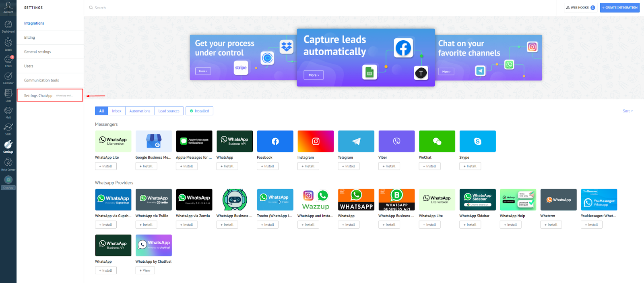Viewport: 644px width, 283px height.
Task: Install the Facebook integration
Action: coord(268,166)
